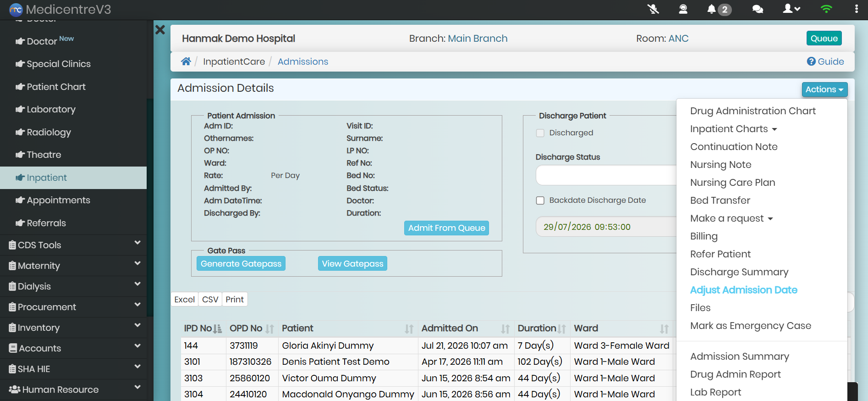Expand the Human Resource chevron
This screenshot has width=868, height=401.
pos(137,387)
